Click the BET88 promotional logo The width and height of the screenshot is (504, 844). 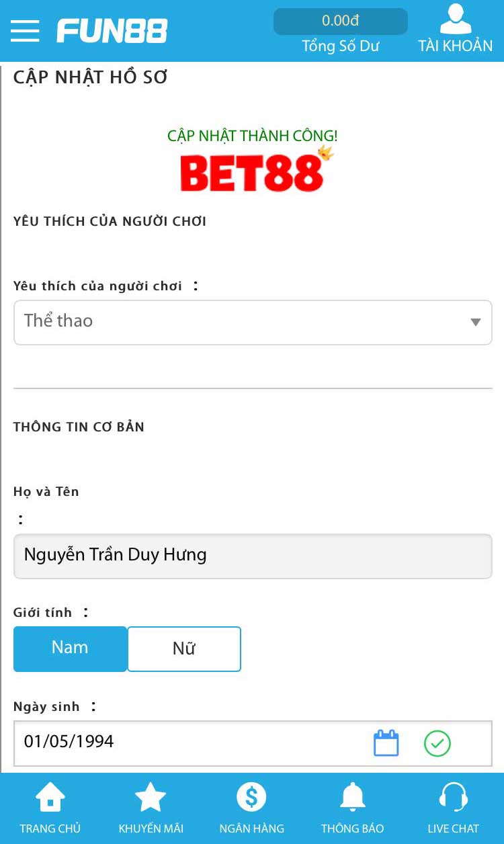252,168
